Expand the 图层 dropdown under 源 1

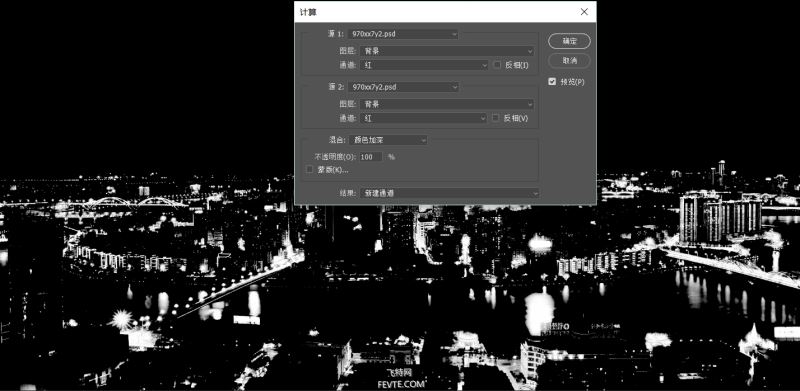click(x=447, y=51)
